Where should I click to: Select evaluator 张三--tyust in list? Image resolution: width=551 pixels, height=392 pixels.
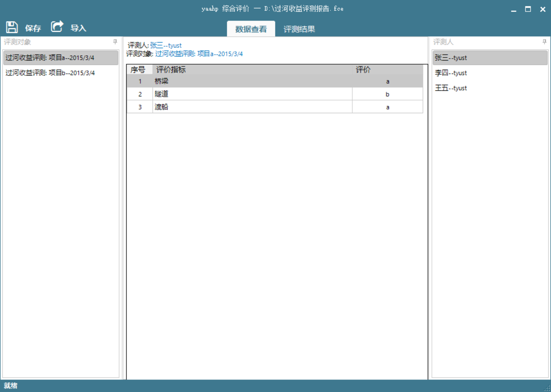click(x=451, y=58)
